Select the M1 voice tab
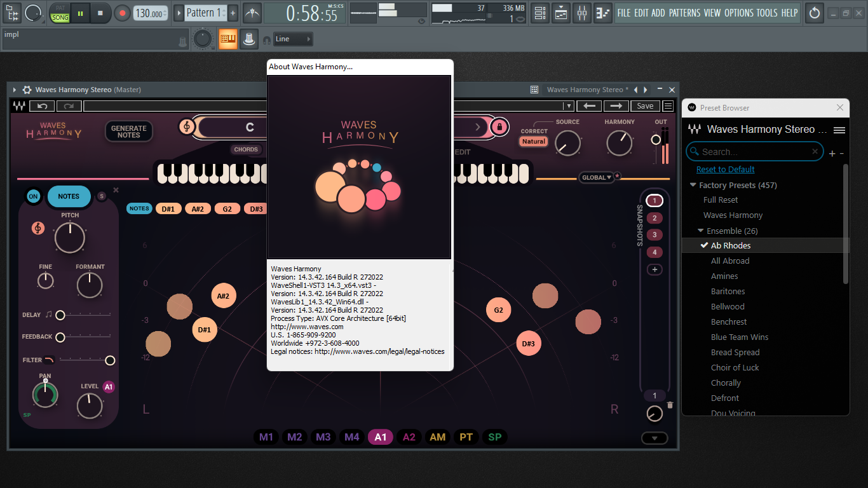This screenshot has width=868, height=488. 266,437
